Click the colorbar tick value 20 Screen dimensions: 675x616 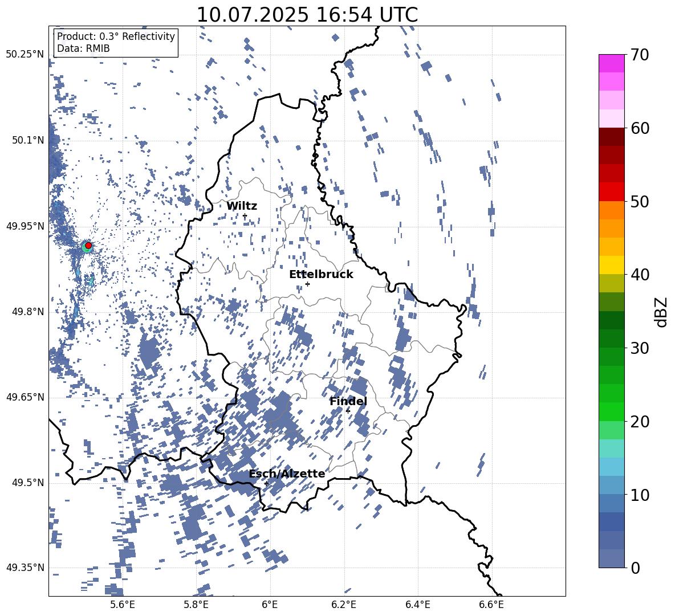point(640,422)
